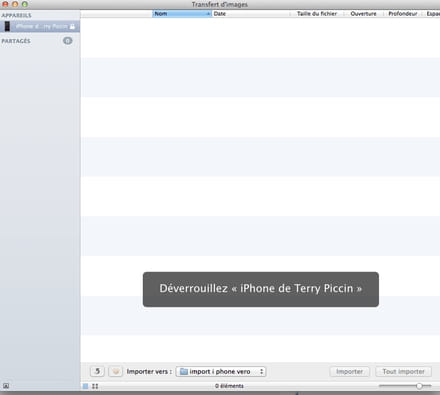Click the Taille du fichier column header
440x395 pixels.
click(x=317, y=14)
